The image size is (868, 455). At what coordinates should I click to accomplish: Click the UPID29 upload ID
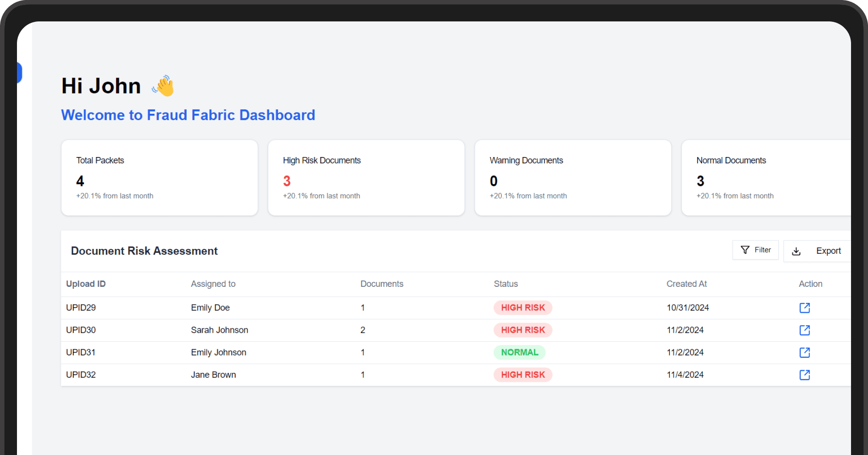tap(81, 308)
